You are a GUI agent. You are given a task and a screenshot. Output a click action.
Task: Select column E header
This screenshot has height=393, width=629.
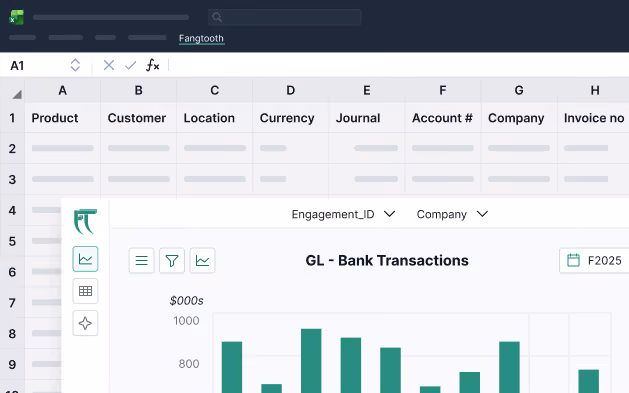click(x=367, y=90)
